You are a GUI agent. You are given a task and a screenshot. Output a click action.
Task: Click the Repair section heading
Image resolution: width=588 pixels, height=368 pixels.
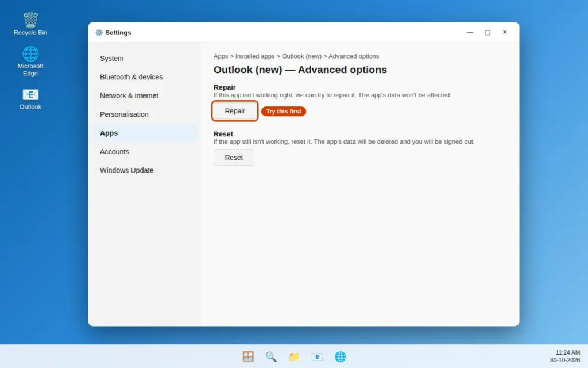pyautogui.click(x=225, y=87)
